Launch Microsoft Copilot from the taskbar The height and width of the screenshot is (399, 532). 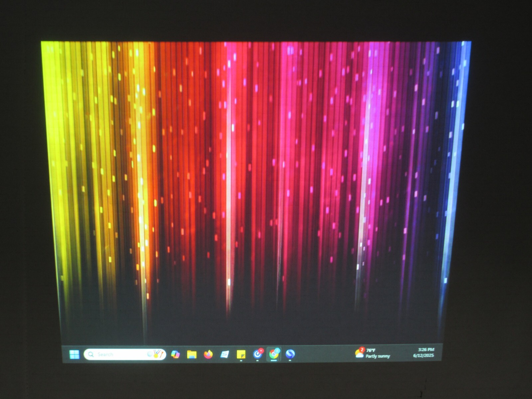tap(175, 354)
